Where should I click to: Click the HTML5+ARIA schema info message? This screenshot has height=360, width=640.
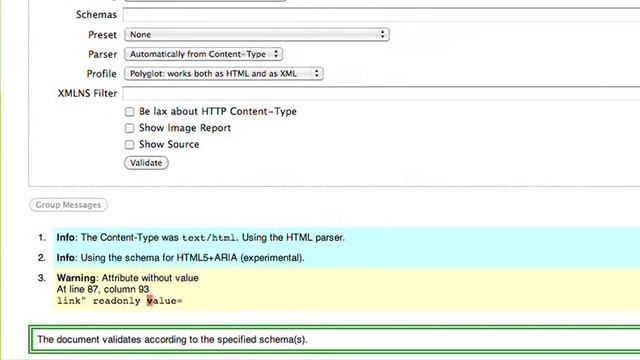coord(346,258)
